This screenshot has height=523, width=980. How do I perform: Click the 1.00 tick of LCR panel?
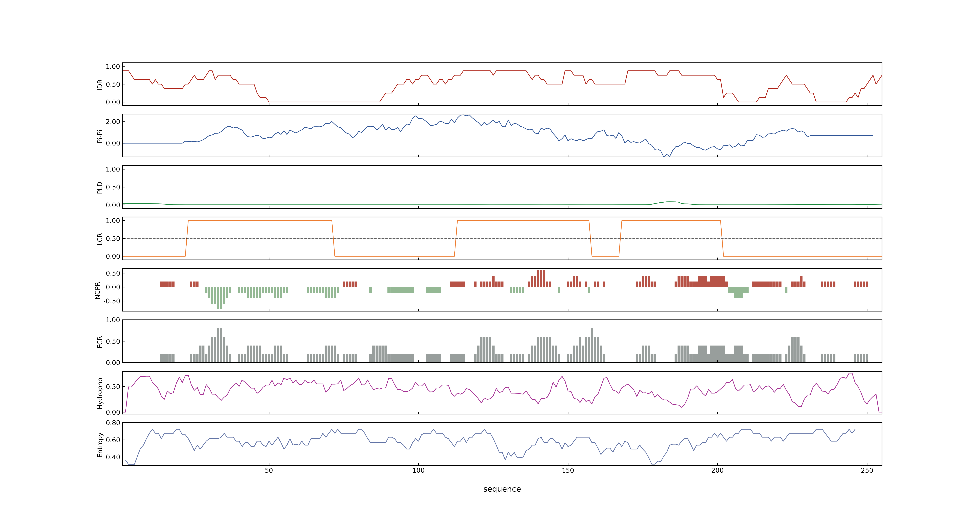[113, 221]
